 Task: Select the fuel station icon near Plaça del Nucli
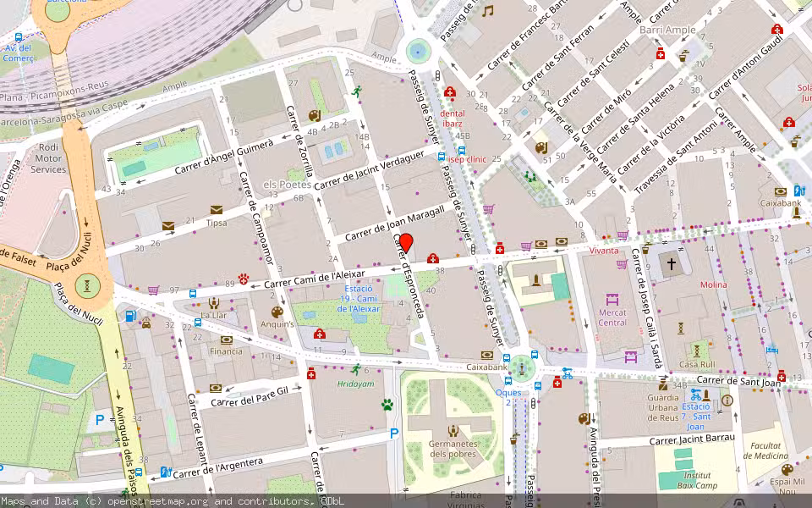tap(130, 316)
